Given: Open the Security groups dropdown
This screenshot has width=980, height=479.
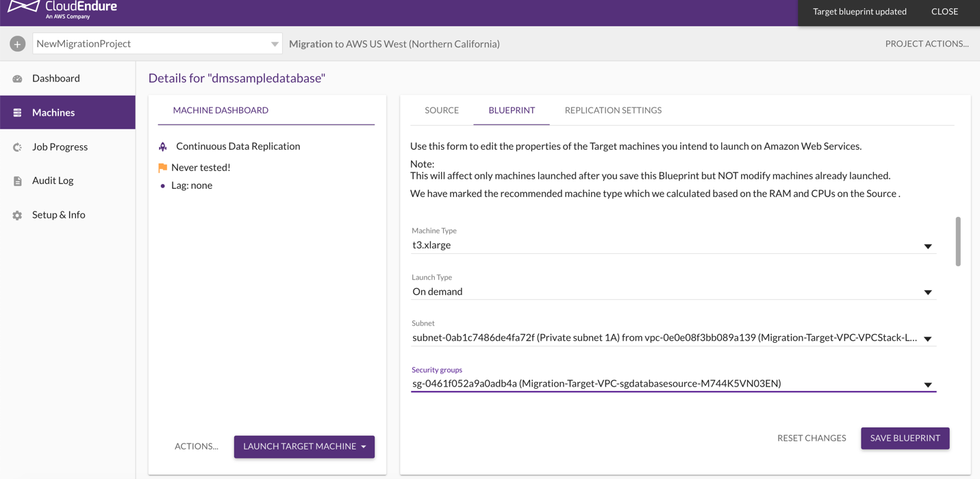Looking at the screenshot, I should [673, 384].
